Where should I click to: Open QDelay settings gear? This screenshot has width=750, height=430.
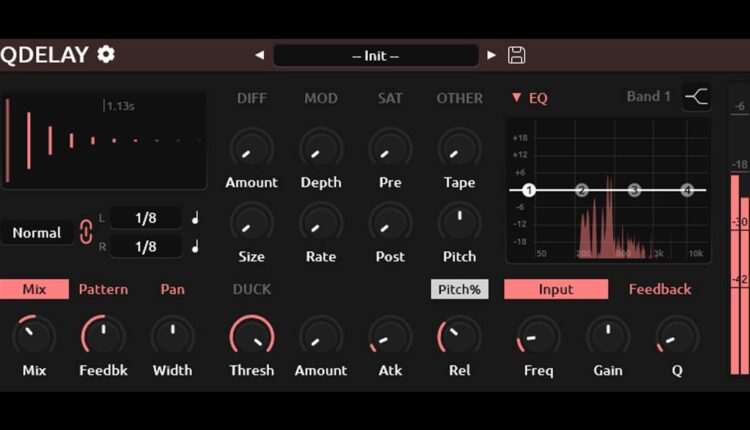click(106, 54)
